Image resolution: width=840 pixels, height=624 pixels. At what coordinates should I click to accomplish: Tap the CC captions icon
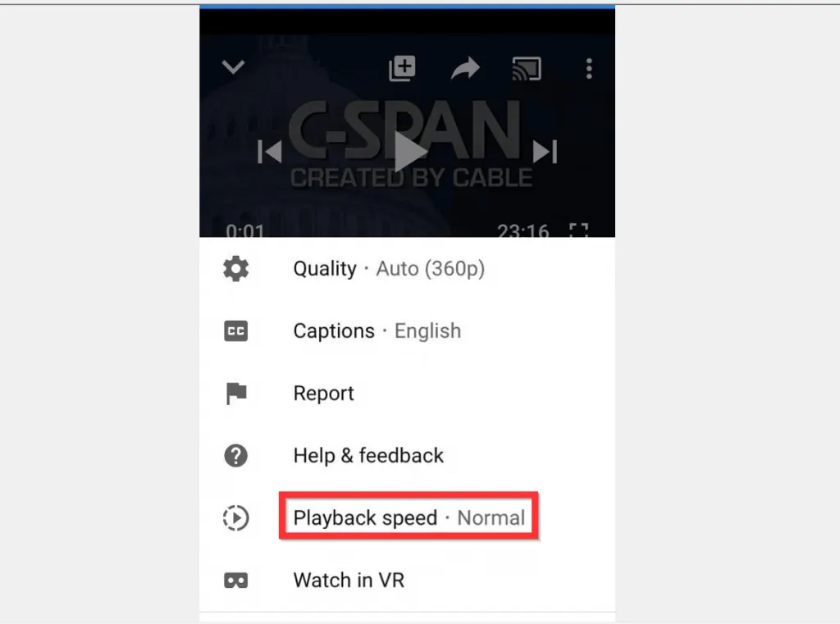pyautogui.click(x=235, y=331)
